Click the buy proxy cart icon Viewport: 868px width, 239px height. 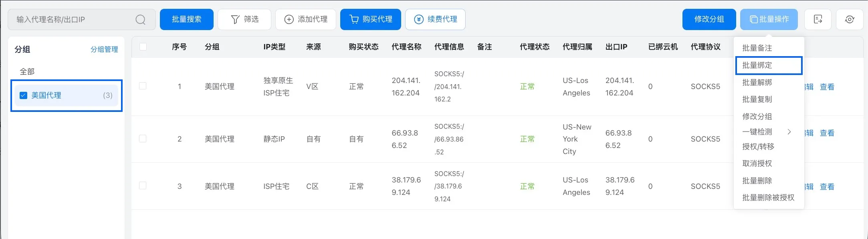click(354, 19)
